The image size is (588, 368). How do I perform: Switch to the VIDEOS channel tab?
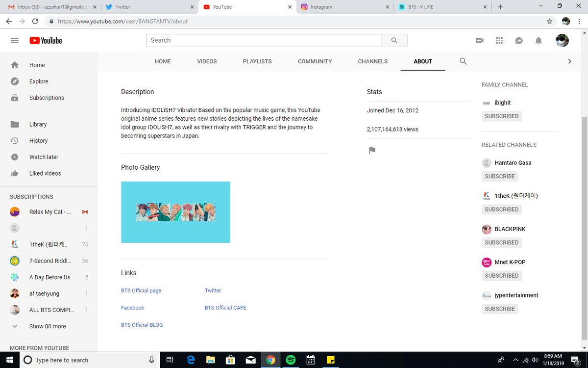point(207,61)
